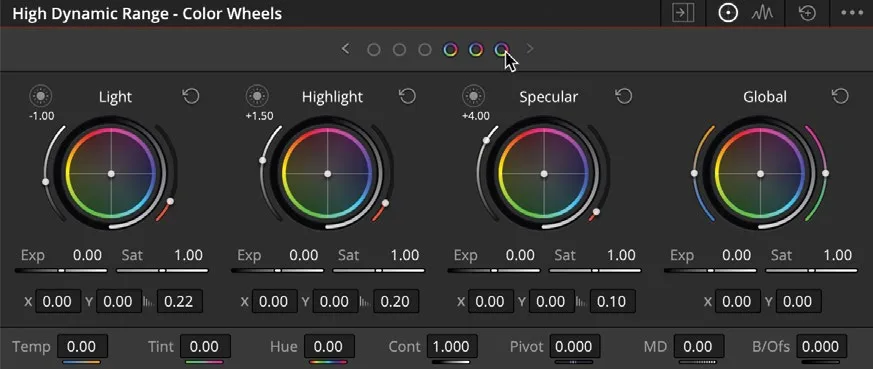Click the Global Exp slider bar

click(x=710, y=270)
